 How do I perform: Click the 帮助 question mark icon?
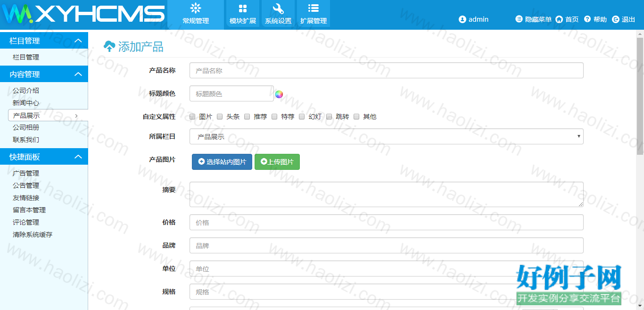pos(587,19)
